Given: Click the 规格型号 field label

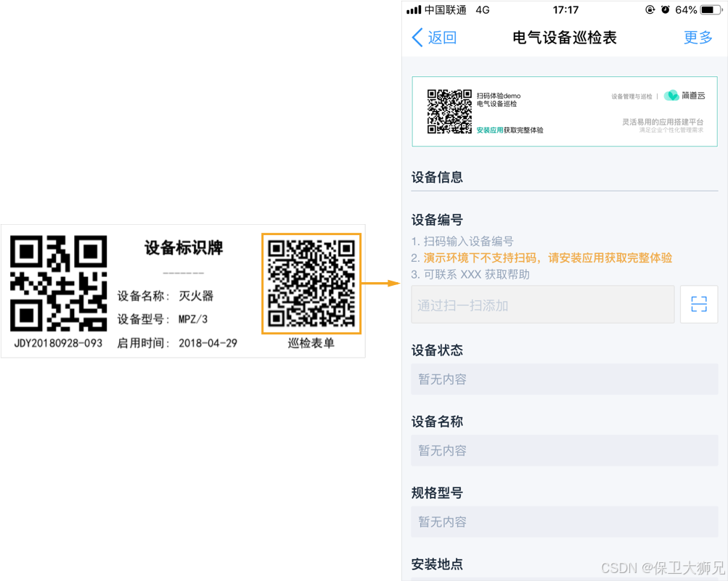Looking at the screenshot, I should coord(437,493).
